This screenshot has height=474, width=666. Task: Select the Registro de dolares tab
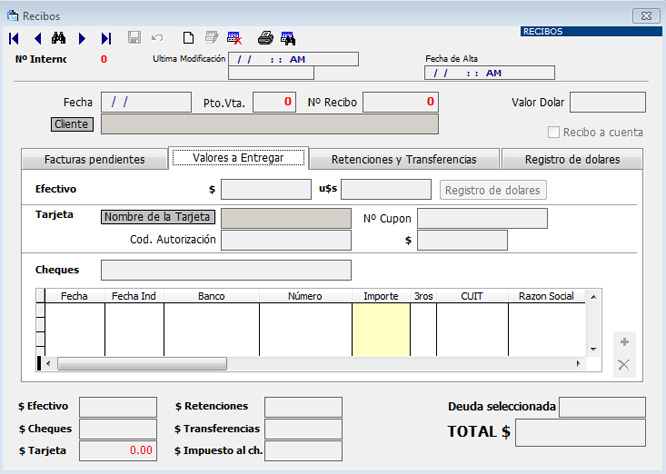571,159
